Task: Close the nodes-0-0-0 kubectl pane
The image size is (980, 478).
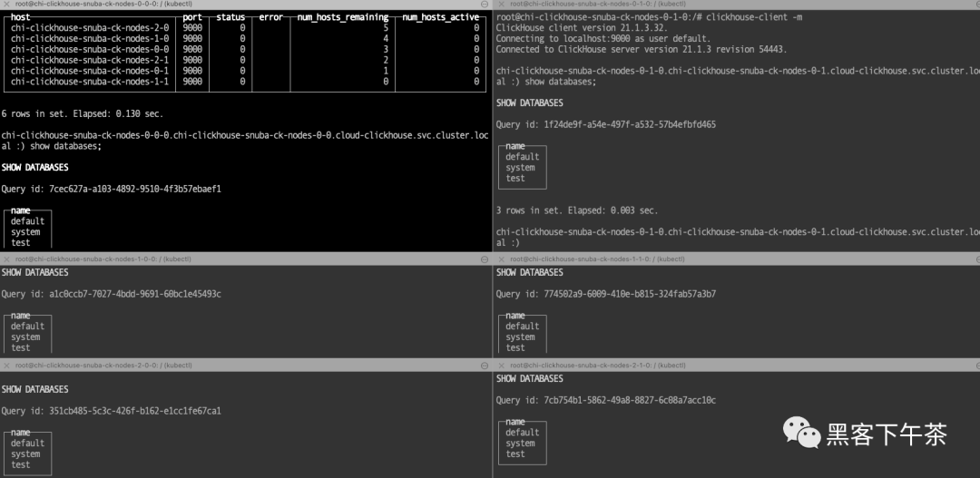Action: click(x=6, y=4)
